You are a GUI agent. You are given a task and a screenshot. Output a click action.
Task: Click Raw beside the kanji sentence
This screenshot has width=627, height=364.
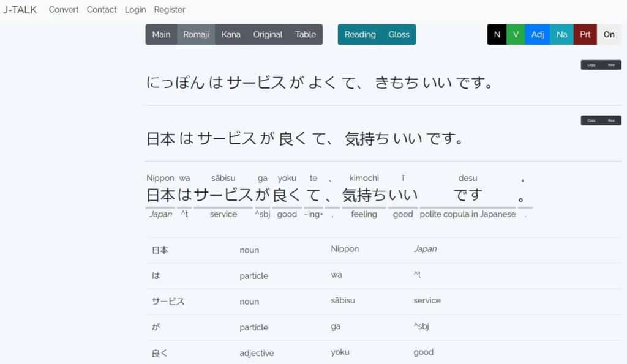click(x=611, y=120)
